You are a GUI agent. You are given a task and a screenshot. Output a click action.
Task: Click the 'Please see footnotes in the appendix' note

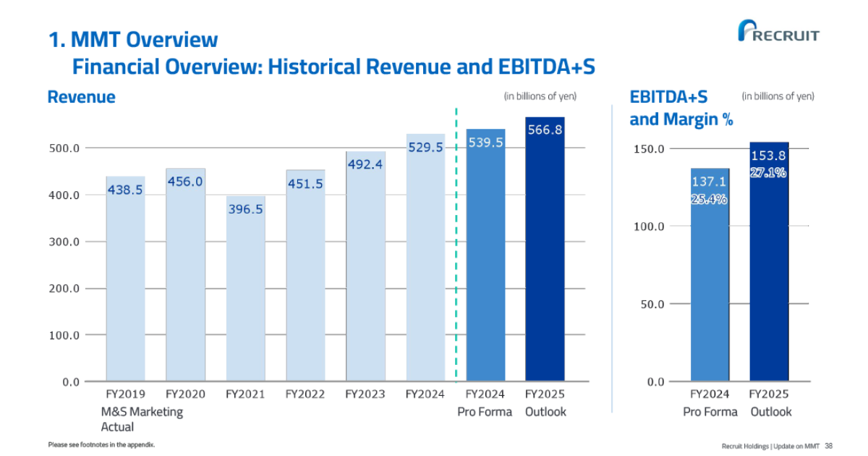point(101,444)
